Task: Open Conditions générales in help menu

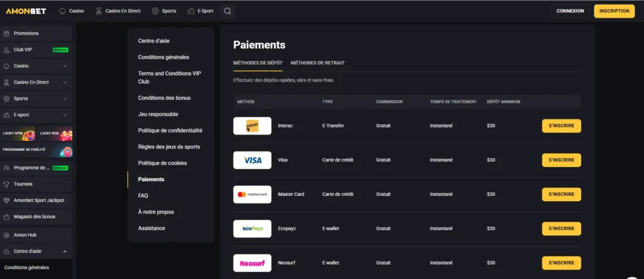Action: [x=164, y=57]
